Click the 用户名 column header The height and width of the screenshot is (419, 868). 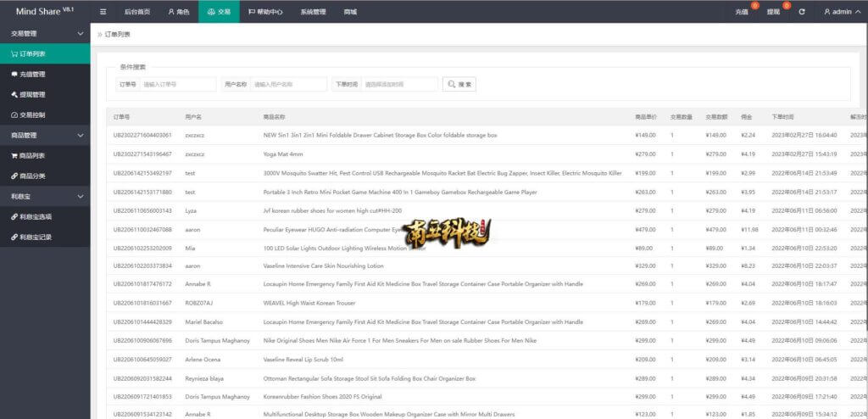[x=193, y=118]
